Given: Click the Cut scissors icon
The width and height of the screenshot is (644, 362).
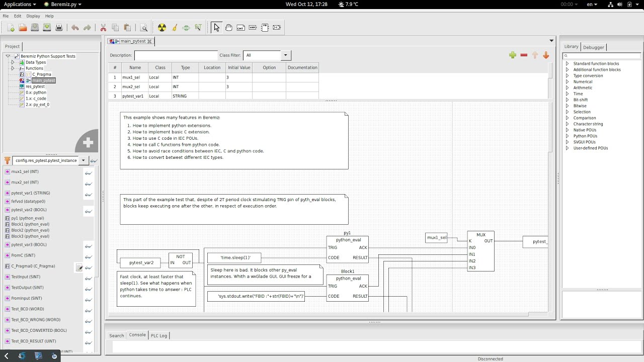Looking at the screenshot, I should point(103,28).
